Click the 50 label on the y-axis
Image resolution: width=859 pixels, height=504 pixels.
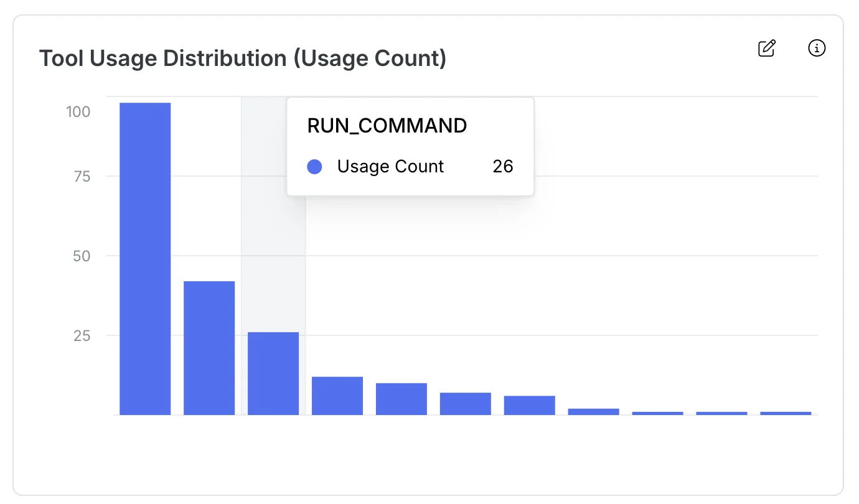tap(82, 256)
